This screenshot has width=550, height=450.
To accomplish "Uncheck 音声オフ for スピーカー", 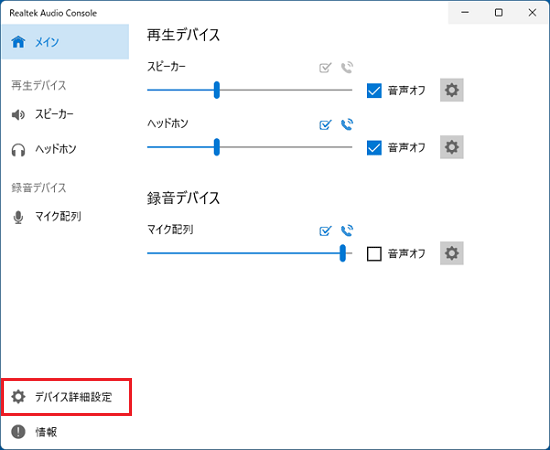I will coord(374,90).
